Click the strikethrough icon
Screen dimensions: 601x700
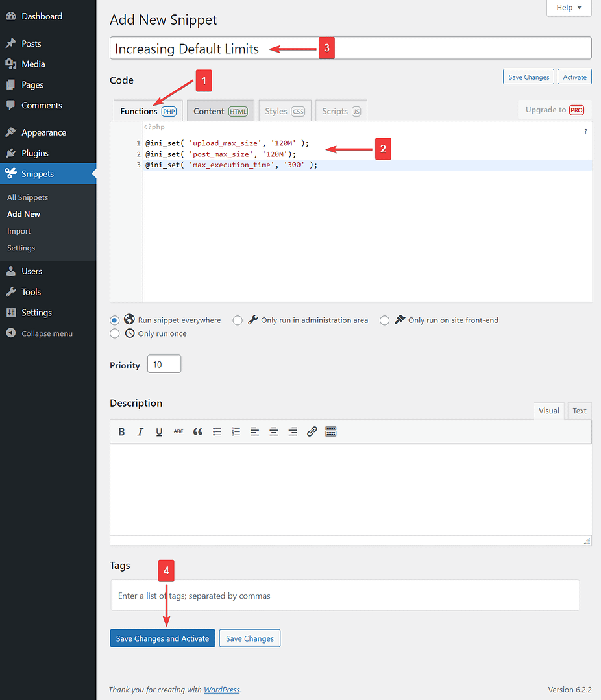[178, 431]
